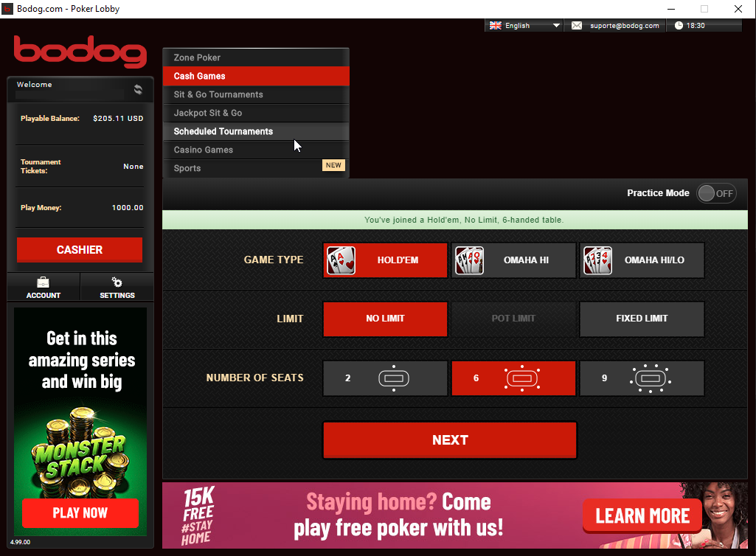
Task: Click LEARN MORE on the banner
Action: [642, 516]
